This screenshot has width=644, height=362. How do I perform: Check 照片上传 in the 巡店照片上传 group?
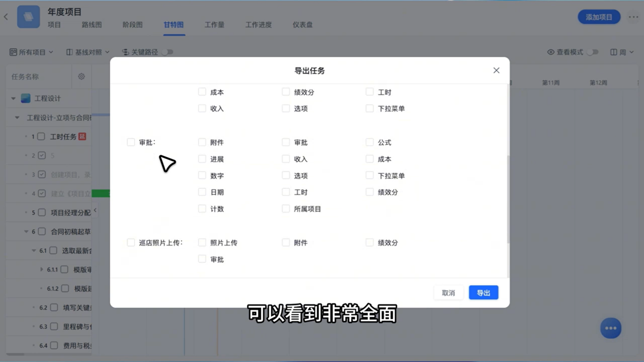tap(202, 242)
